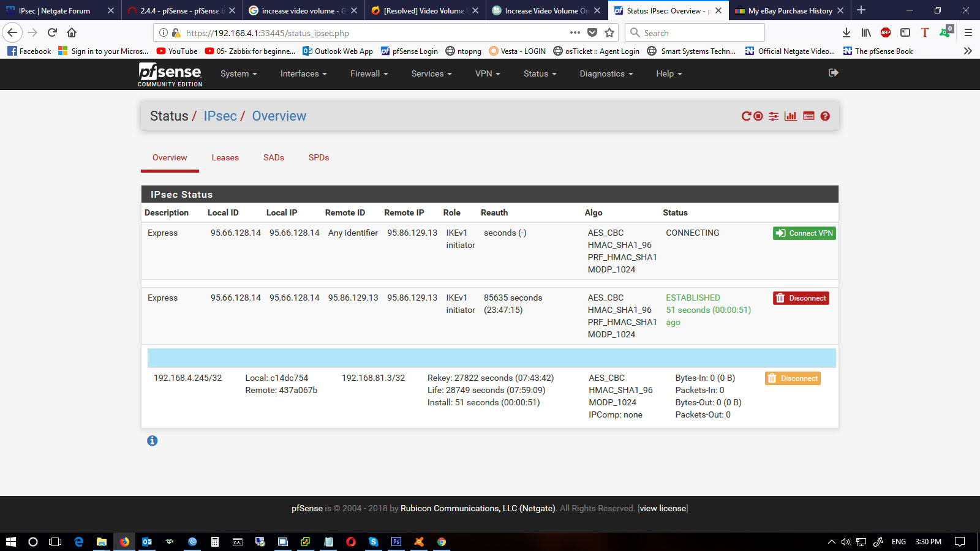The height and width of the screenshot is (551, 980).
Task: Open the Firefox bookmark star icon
Action: 609,33
